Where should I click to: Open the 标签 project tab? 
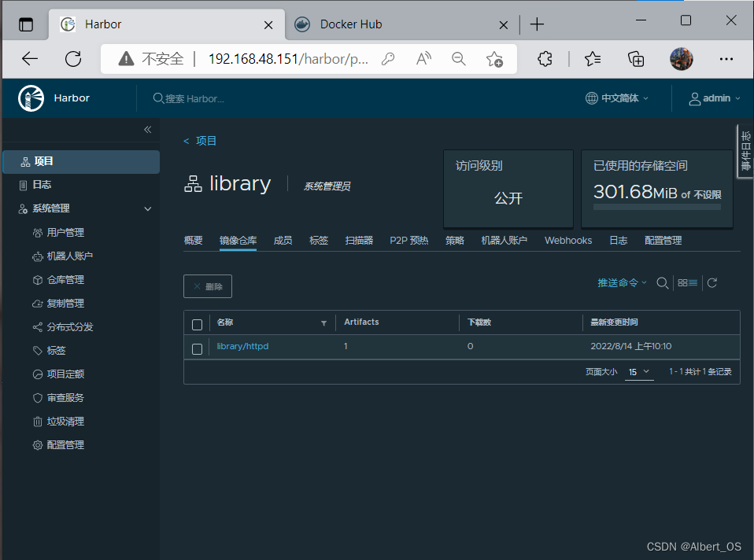pos(319,241)
